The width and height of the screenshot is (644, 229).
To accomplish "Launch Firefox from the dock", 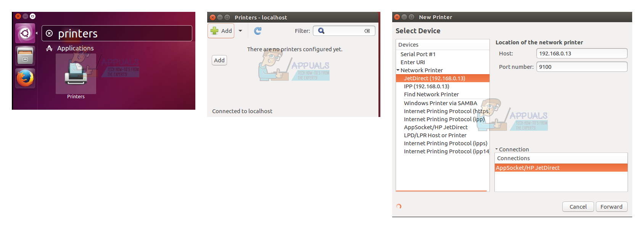I will click(x=25, y=78).
